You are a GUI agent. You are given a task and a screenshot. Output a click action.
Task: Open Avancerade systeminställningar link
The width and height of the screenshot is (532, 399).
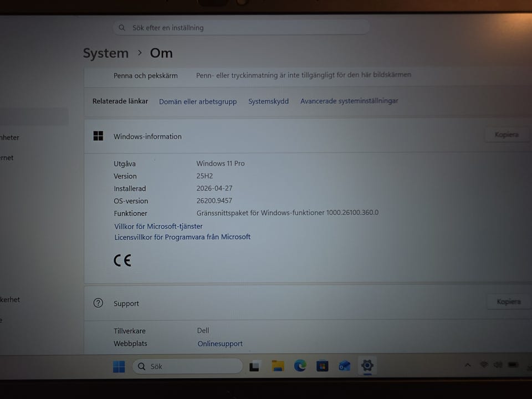click(349, 101)
